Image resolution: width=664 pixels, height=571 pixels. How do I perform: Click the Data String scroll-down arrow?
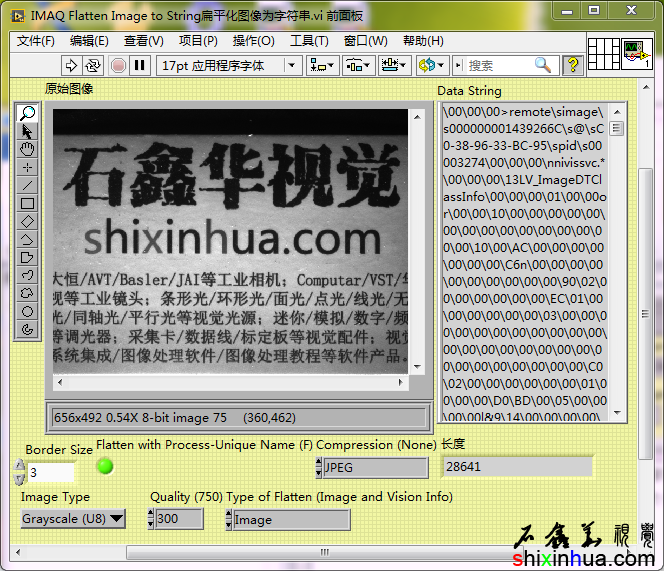tap(617, 413)
